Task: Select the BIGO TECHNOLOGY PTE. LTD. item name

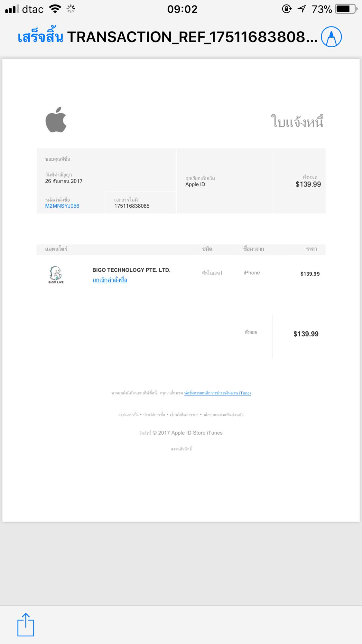Action: coord(131,270)
